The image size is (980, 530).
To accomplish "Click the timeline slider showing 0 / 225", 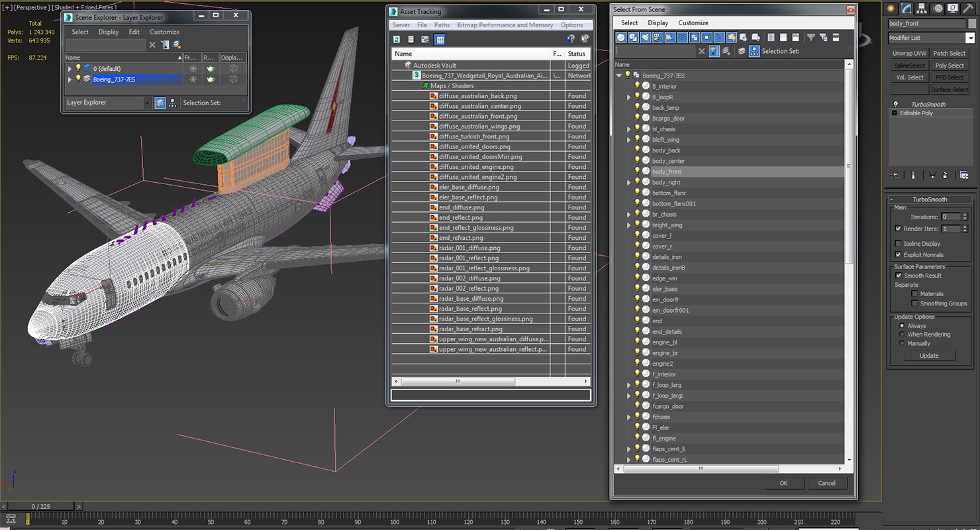I will tap(42, 506).
